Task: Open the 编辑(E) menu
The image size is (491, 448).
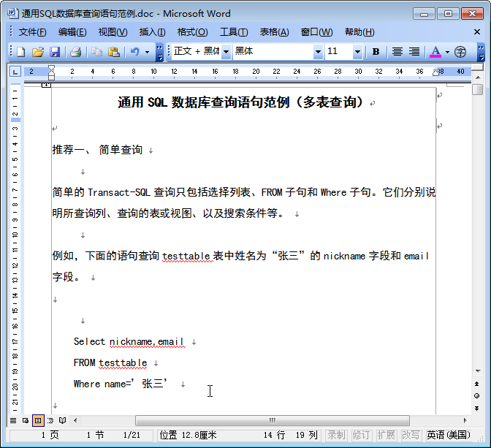Action: 72,32
